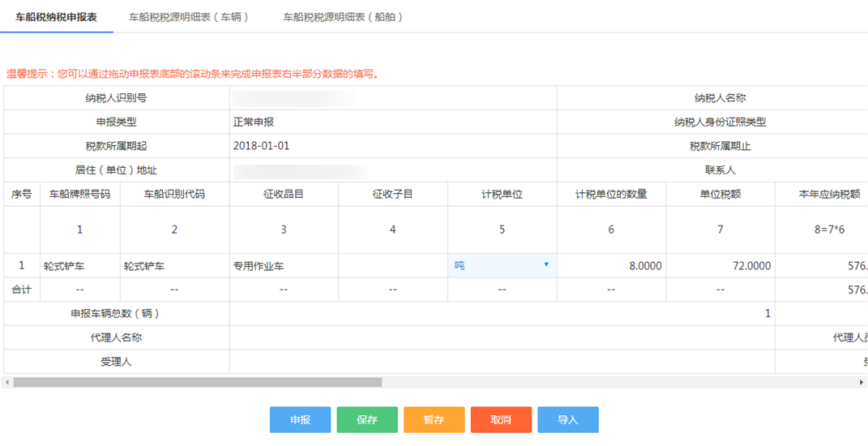Select the 车船识别代码 cell in row 1
Screen dimensions: 868x446
point(174,266)
